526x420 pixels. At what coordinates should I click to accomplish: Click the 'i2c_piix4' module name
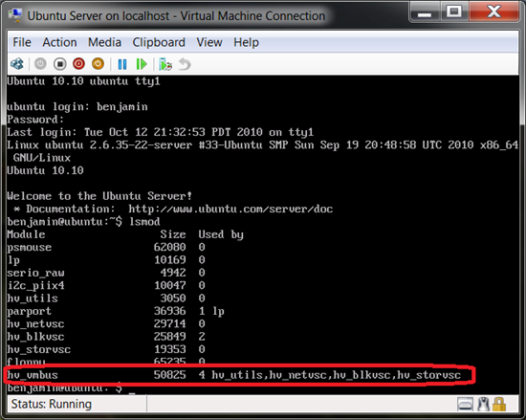click(x=36, y=285)
